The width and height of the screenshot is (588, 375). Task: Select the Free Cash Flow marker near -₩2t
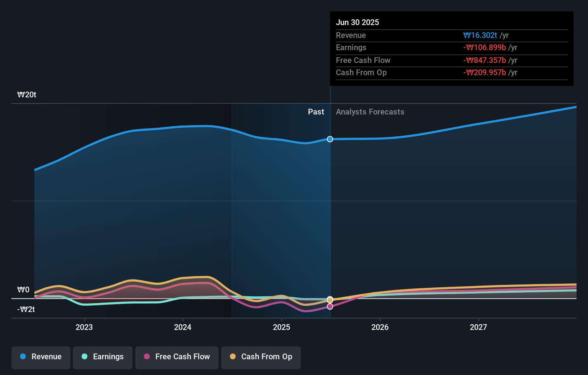[330, 306]
